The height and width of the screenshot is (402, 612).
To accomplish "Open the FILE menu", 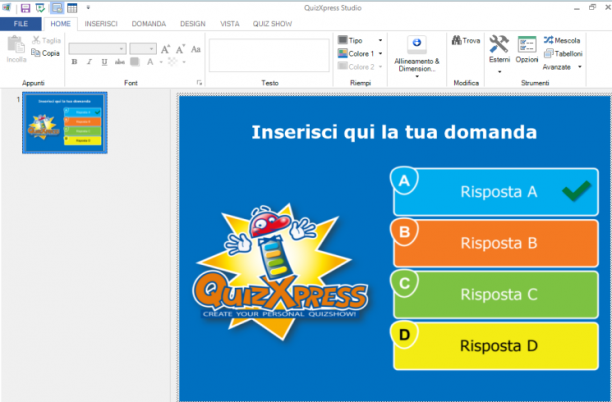I will point(21,24).
